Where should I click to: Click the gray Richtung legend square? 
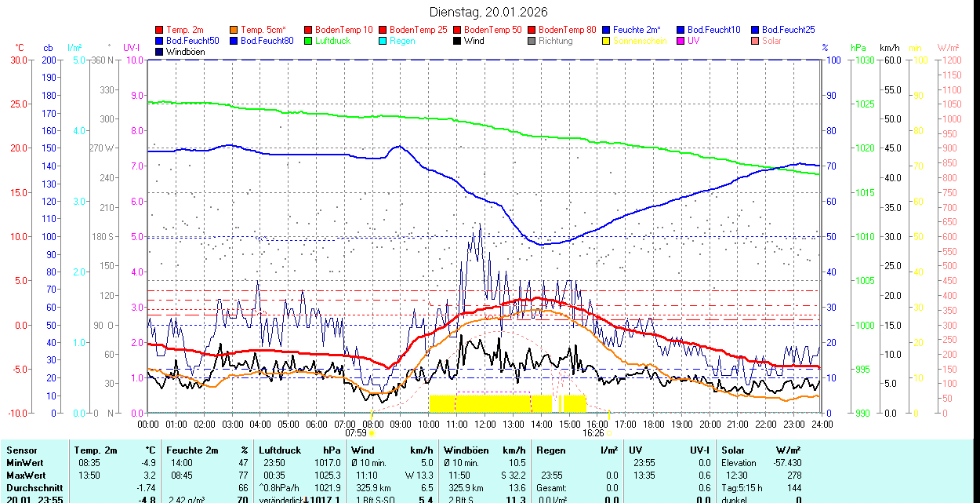[532, 41]
